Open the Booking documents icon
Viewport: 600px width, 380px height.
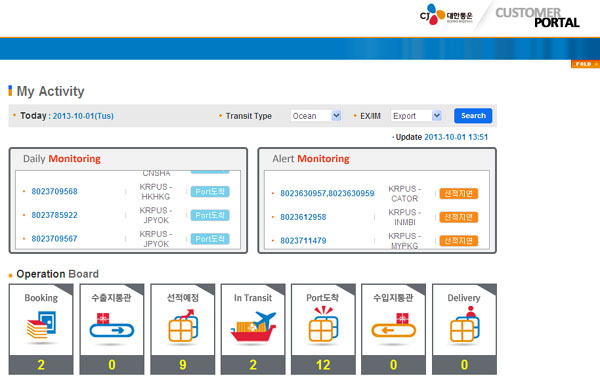point(41,325)
